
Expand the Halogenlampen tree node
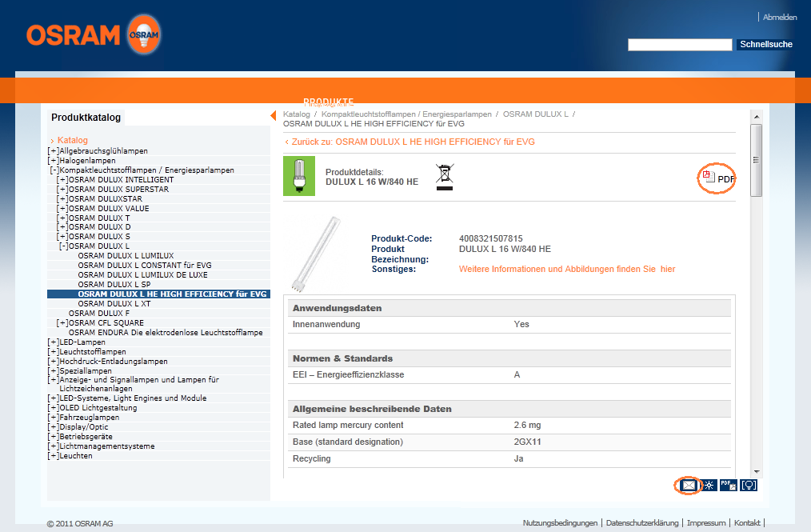(54, 161)
